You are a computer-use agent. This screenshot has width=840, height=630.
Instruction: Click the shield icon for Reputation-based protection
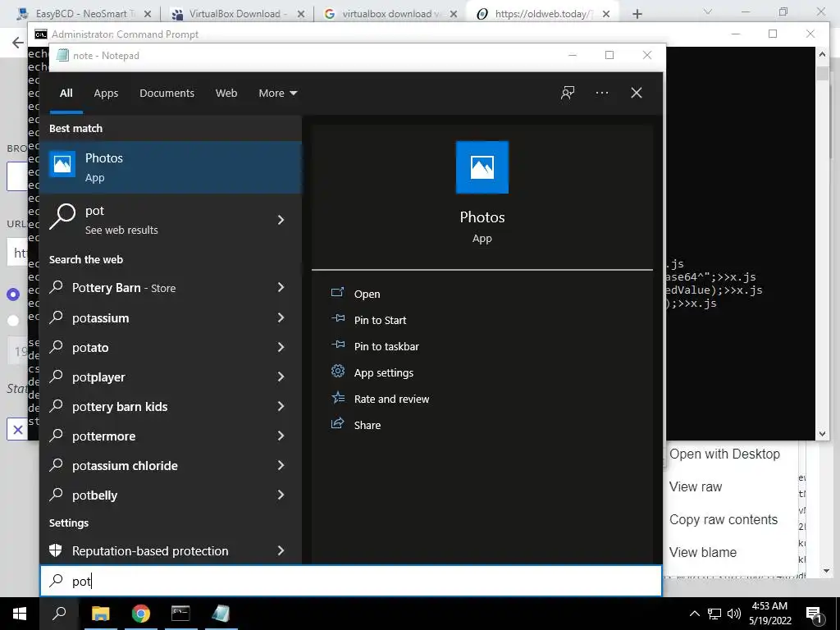click(x=56, y=550)
